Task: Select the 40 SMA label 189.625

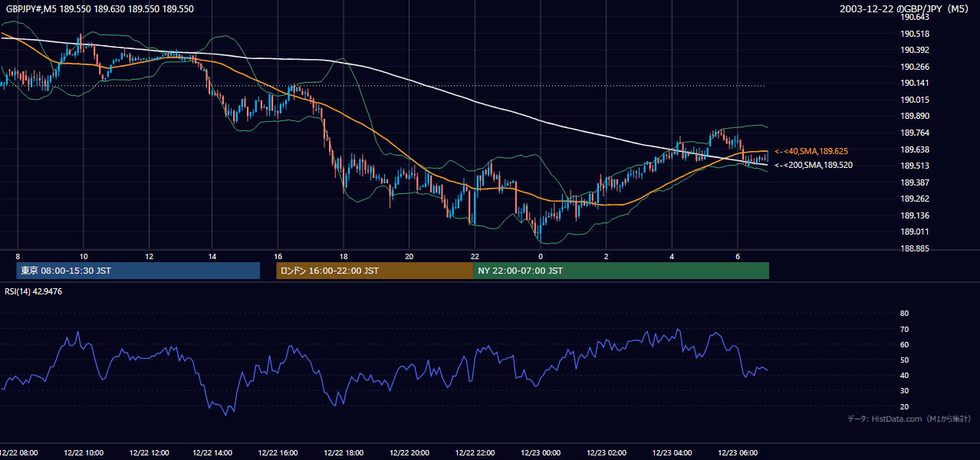Action: pos(811,152)
